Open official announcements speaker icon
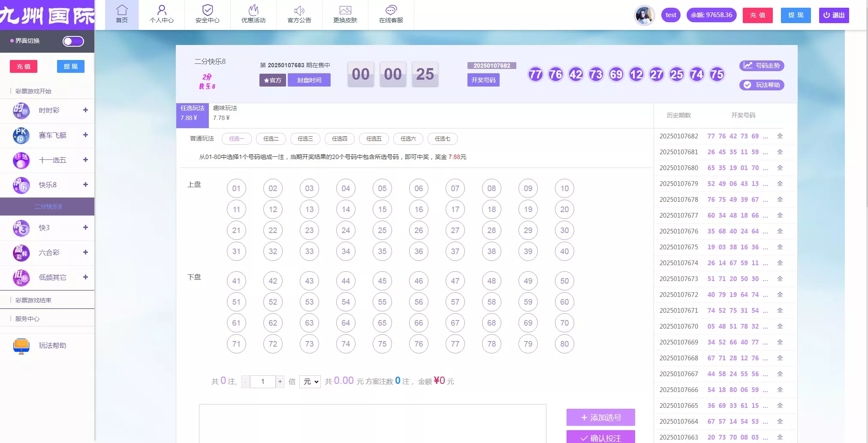Image resolution: width=868 pixels, height=443 pixels. click(299, 10)
